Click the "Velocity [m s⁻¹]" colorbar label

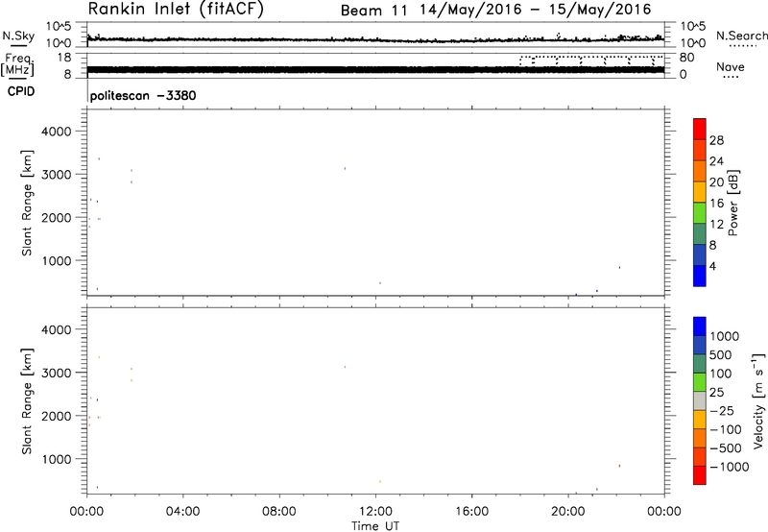click(x=758, y=401)
